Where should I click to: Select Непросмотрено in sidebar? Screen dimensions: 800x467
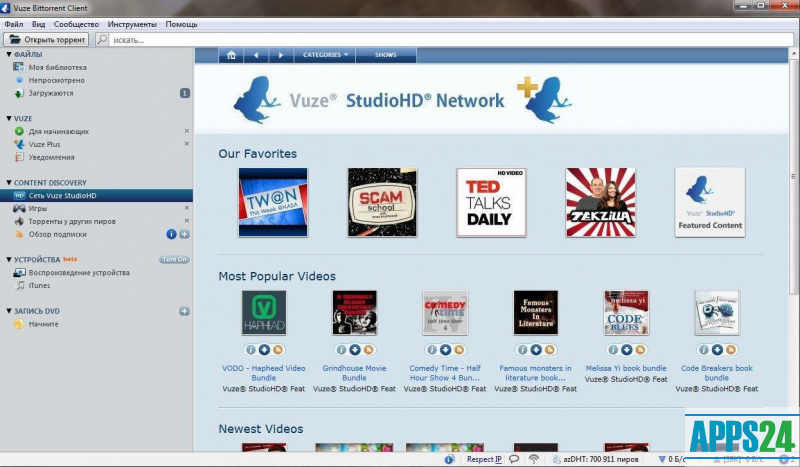pyautogui.click(x=56, y=80)
